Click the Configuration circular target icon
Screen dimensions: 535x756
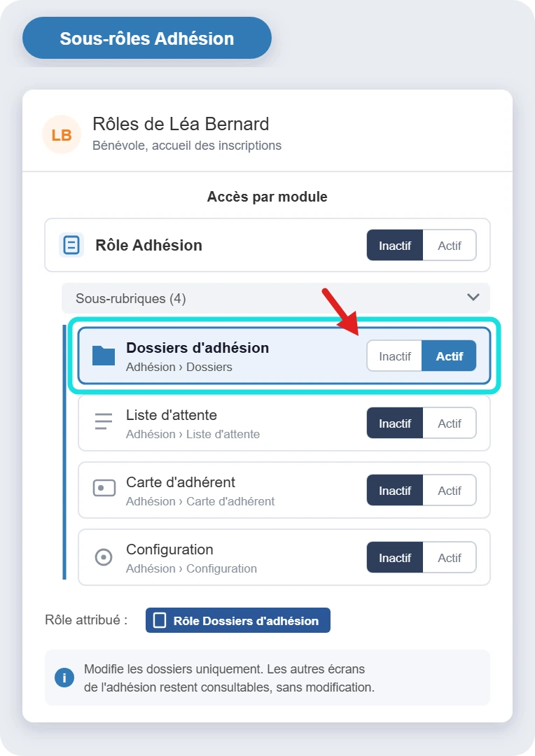click(x=104, y=557)
